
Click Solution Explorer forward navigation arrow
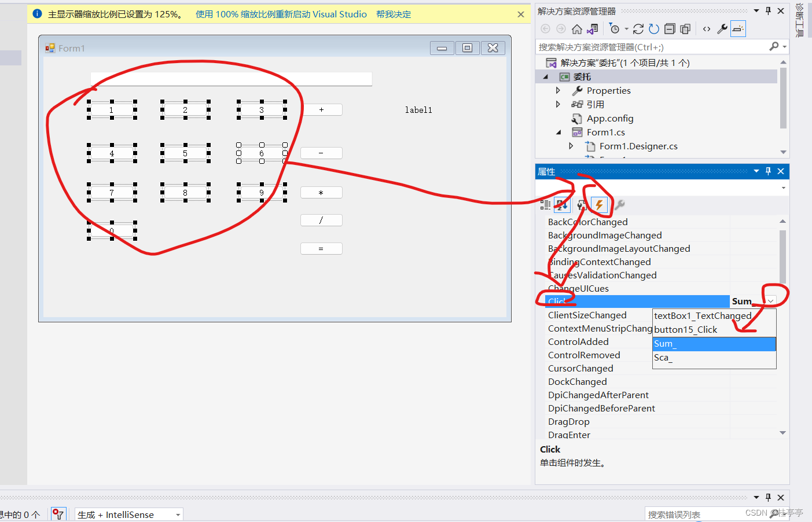pyautogui.click(x=561, y=29)
